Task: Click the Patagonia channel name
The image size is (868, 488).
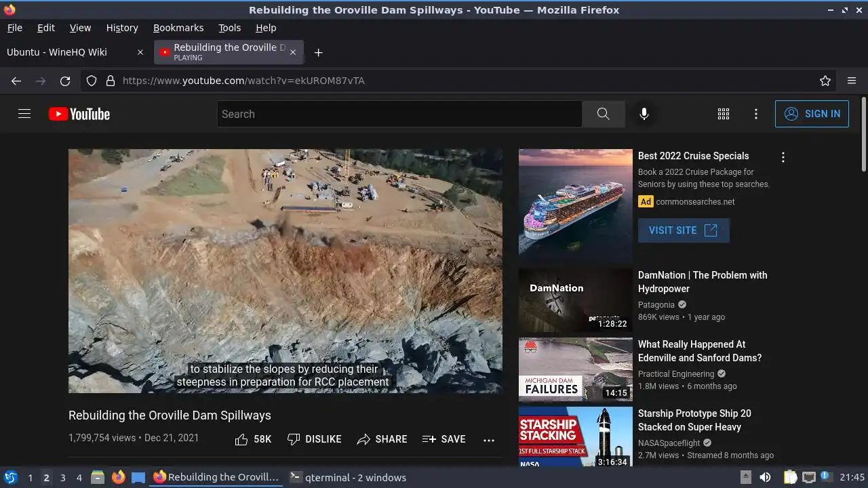Action: tap(656, 305)
